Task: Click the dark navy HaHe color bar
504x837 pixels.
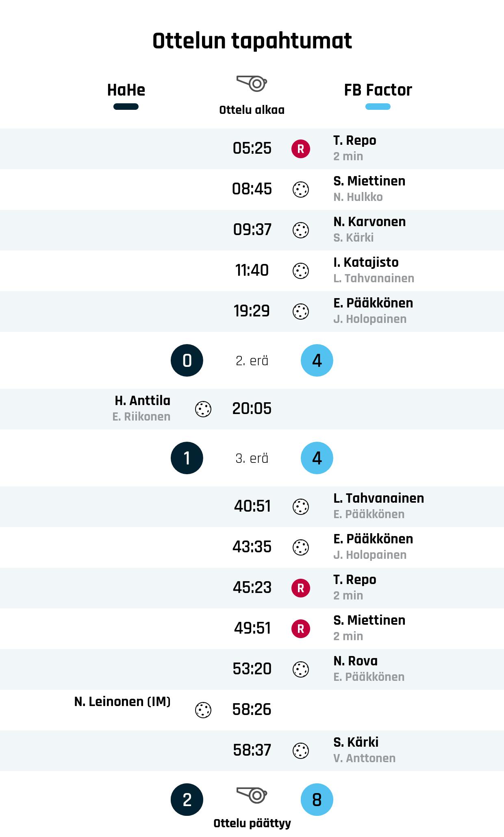Action: coord(126,107)
